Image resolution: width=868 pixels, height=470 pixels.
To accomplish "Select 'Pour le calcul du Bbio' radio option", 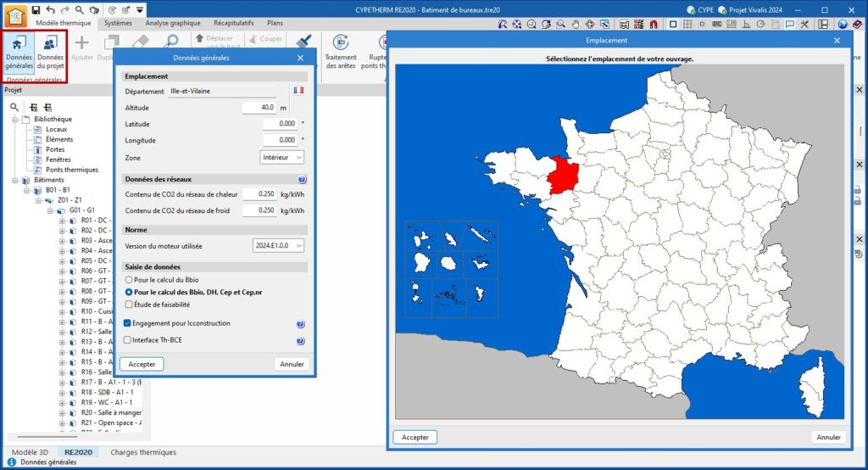I will [129, 280].
